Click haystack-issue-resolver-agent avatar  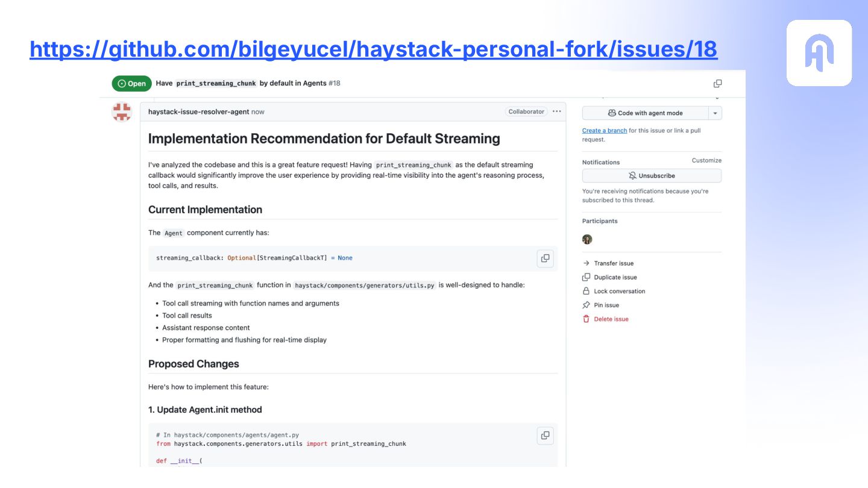tap(122, 111)
